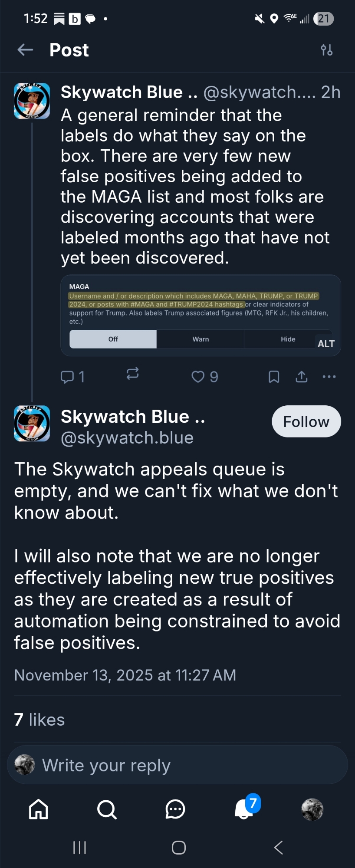Open Notifications with 7 badge
This screenshot has width=355, height=868.
click(244, 809)
